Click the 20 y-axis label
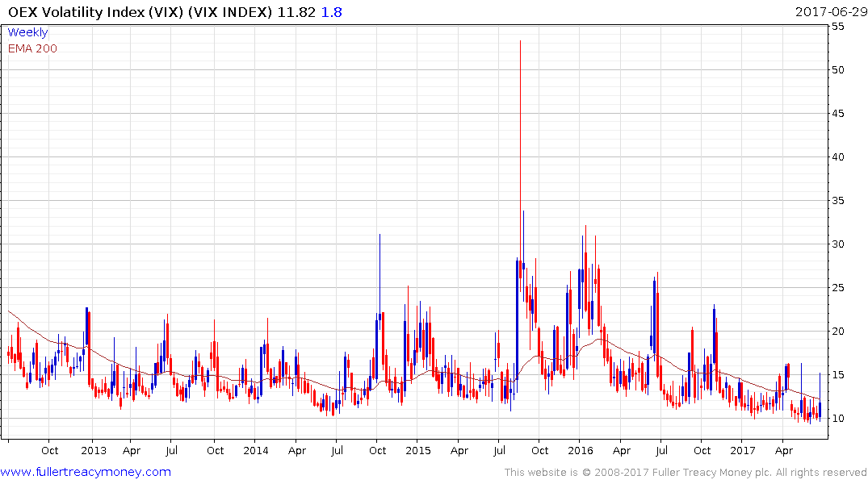 (837, 332)
